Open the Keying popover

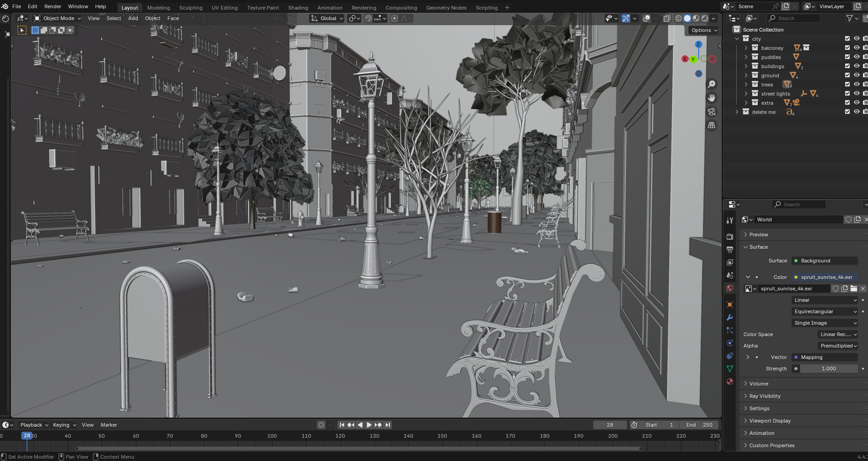click(x=64, y=425)
